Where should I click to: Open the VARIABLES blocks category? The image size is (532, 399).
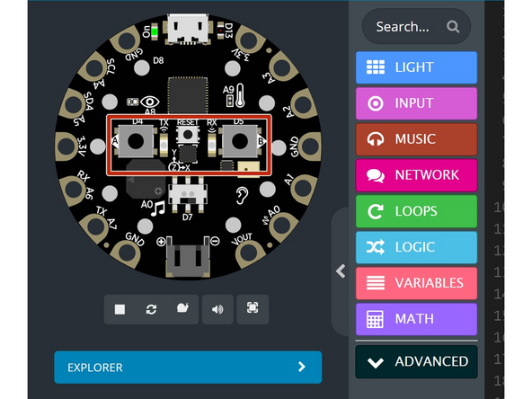point(416,283)
